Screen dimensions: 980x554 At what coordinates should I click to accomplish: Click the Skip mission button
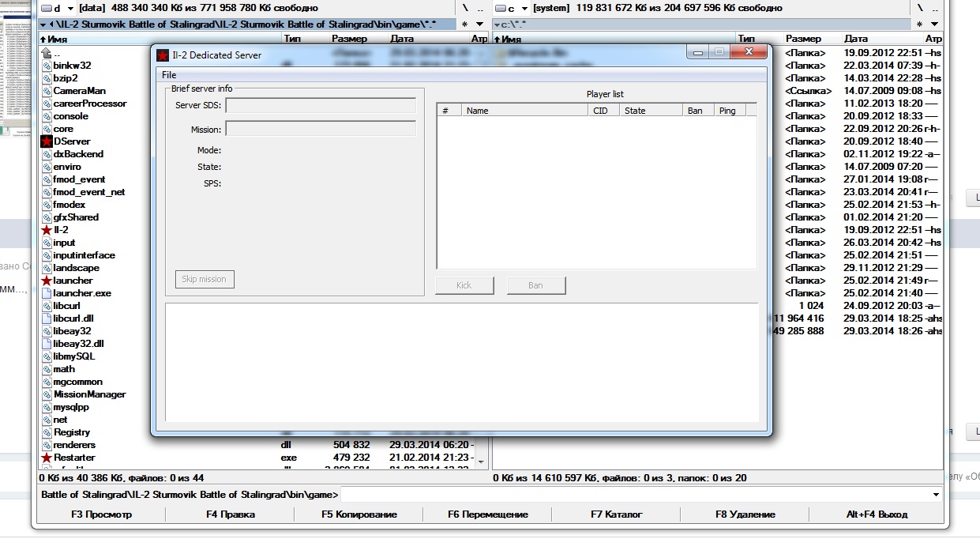(x=204, y=279)
